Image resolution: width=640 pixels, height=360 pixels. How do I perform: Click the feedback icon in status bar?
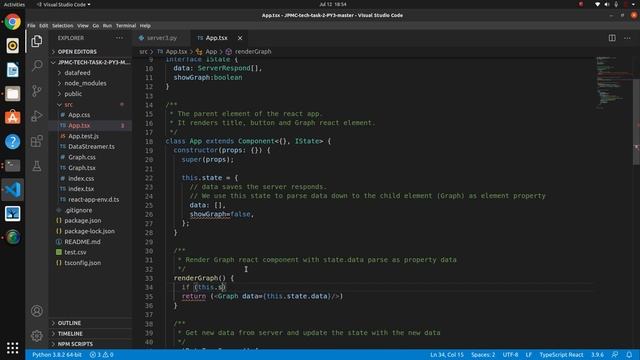[615, 355]
